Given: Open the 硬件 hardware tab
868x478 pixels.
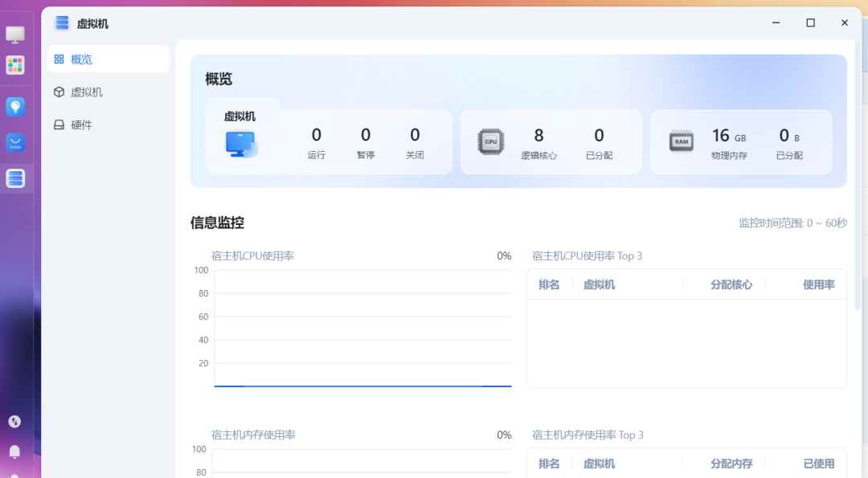Looking at the screenshot, I should click(x=108, y=125).
